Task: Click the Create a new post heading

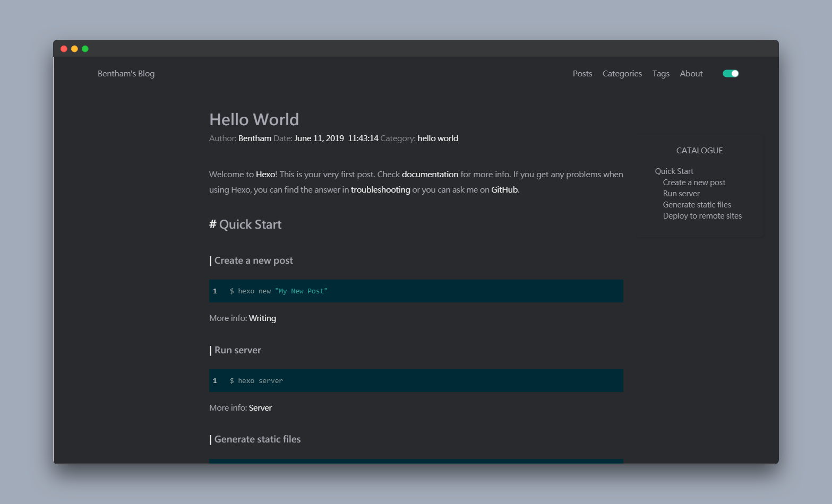Action: [252, 261]
